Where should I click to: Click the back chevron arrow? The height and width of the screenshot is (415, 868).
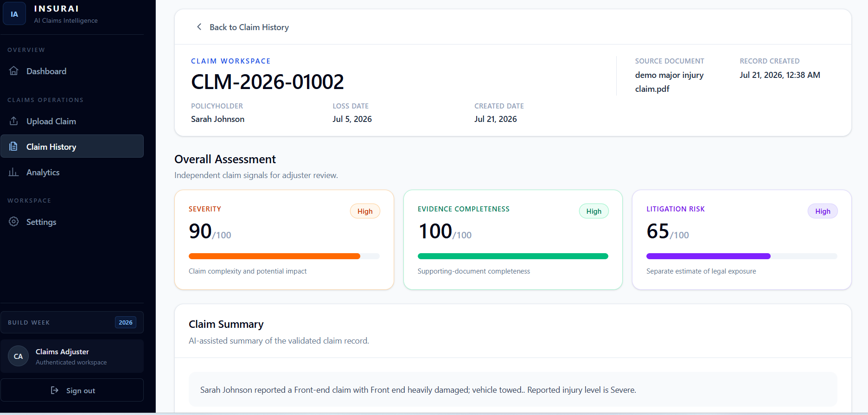(199, 27)
